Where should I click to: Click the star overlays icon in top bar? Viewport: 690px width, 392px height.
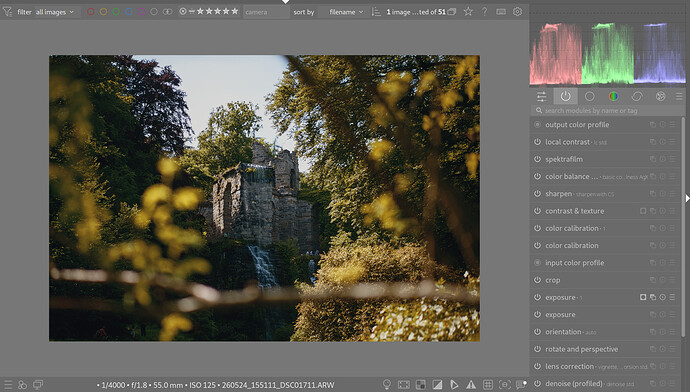(x=468, y=11)
